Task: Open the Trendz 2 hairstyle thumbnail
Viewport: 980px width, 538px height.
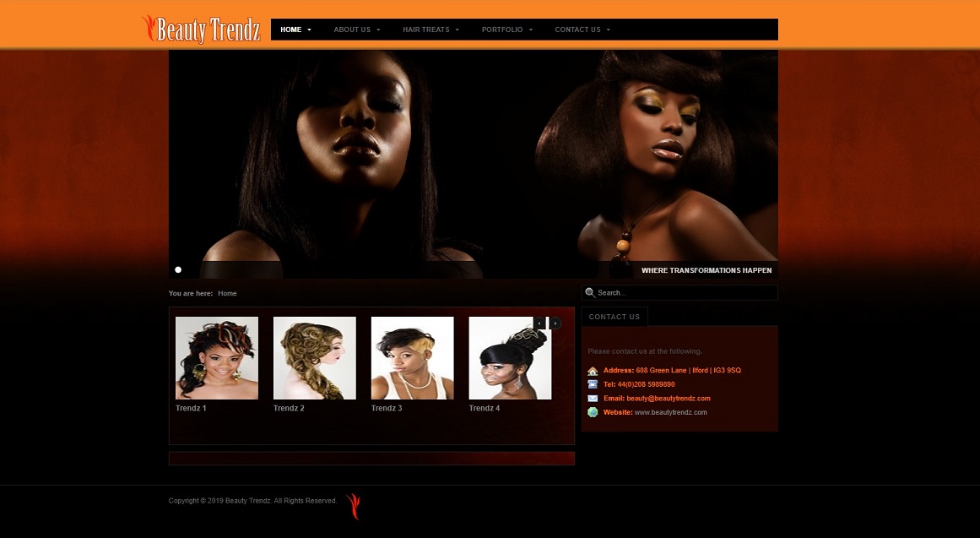Action: click(x=314, y=358)
